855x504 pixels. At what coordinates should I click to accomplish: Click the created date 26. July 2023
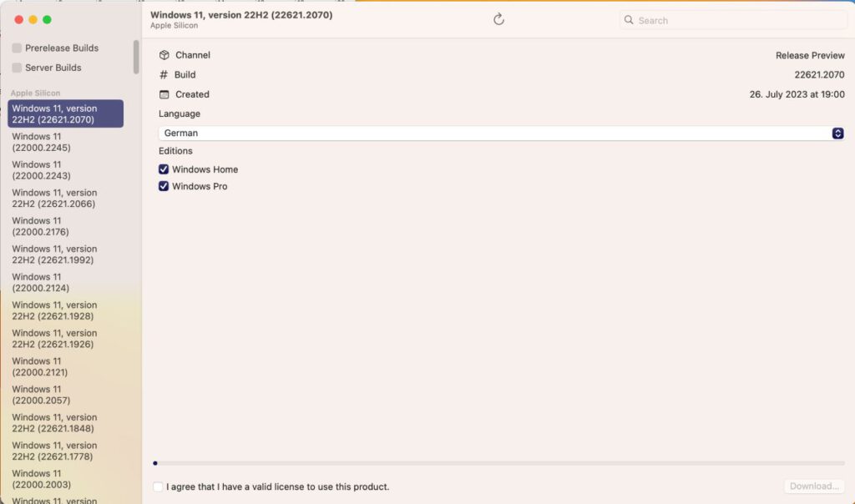pos(797,94)
